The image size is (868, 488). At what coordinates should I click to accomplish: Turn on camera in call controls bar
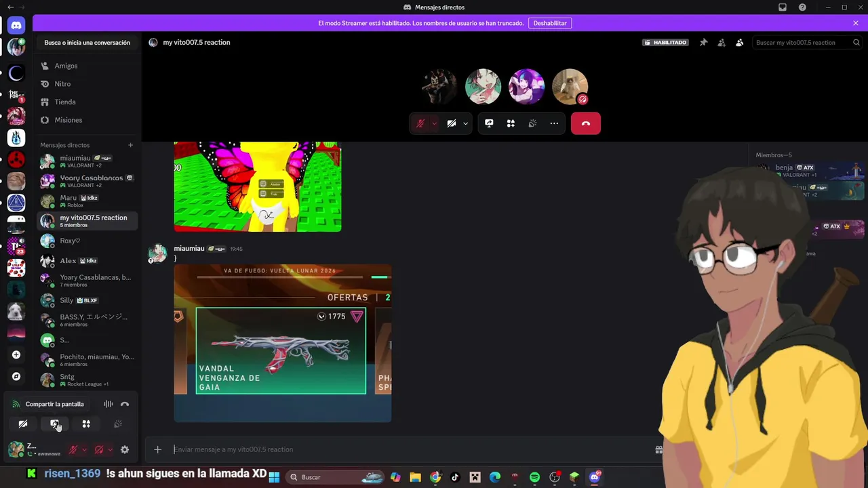coord(451,123)
